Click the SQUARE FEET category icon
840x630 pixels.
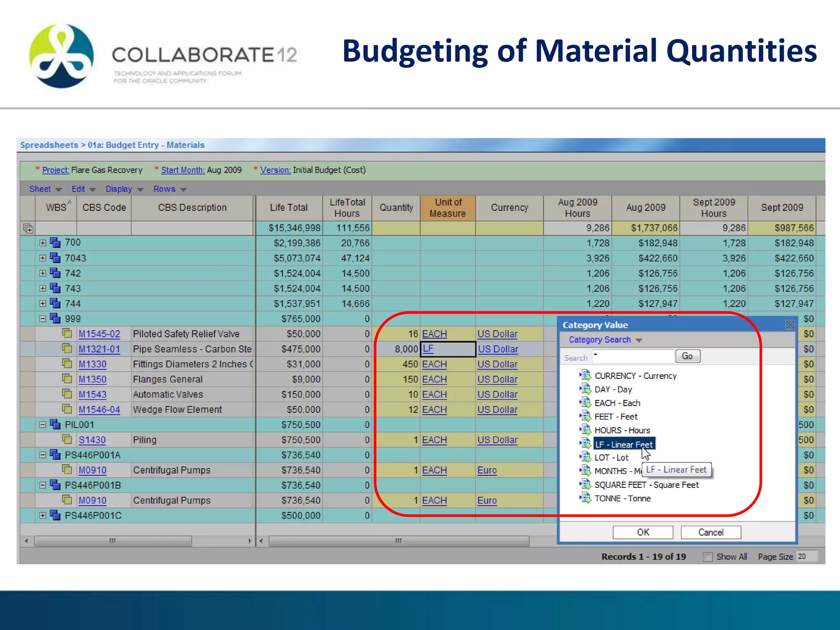[585, 484]
